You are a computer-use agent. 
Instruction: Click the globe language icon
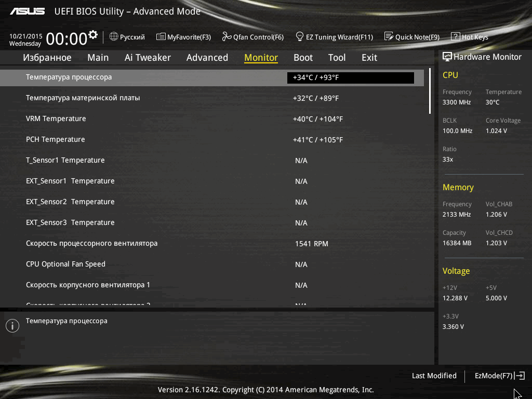pyautogui.click(x=114, y=36)
